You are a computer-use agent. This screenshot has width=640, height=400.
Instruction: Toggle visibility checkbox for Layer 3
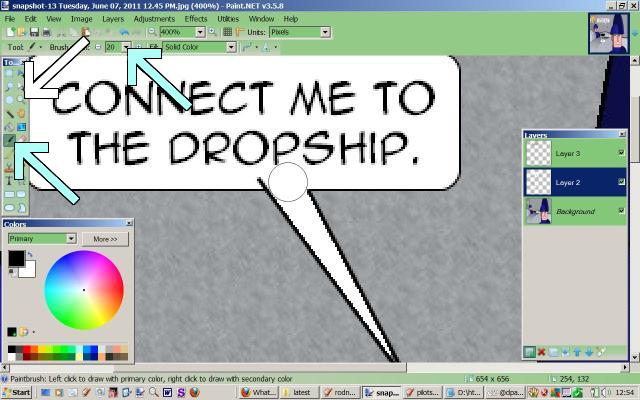621,153
